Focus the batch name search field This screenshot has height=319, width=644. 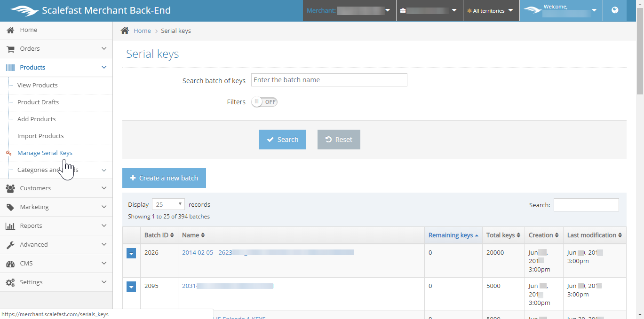pos(329,80)
